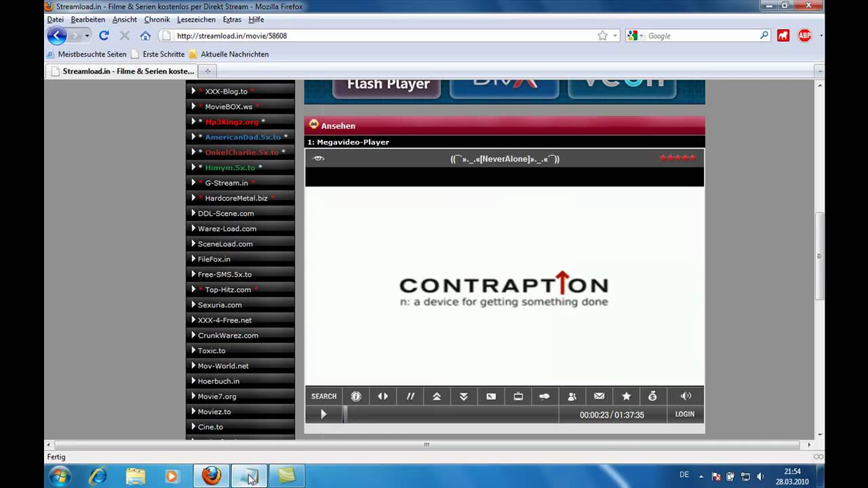Open the Extras menu
Viewport: 868px width, 488px height.
coord(232,20)
